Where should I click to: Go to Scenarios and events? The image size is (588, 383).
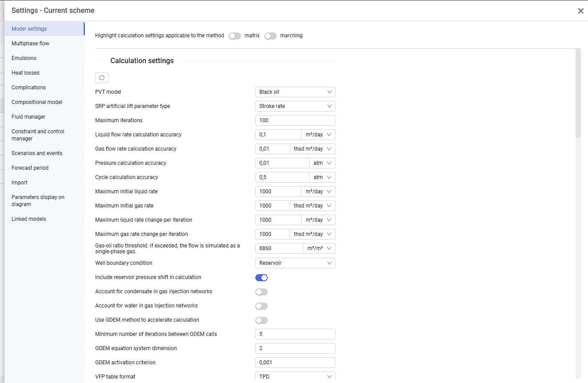coord(44,153)
